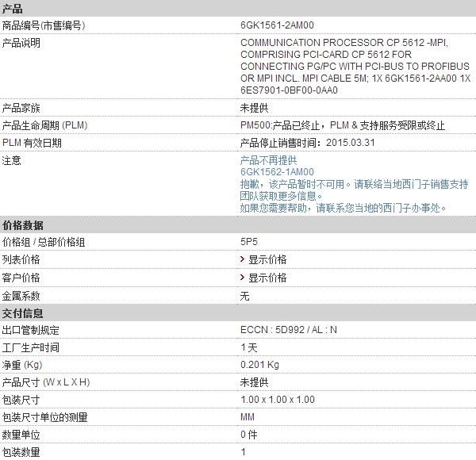
Task: Click the 如果您需要帮助 contact office line
Action: tap(343, 208)
